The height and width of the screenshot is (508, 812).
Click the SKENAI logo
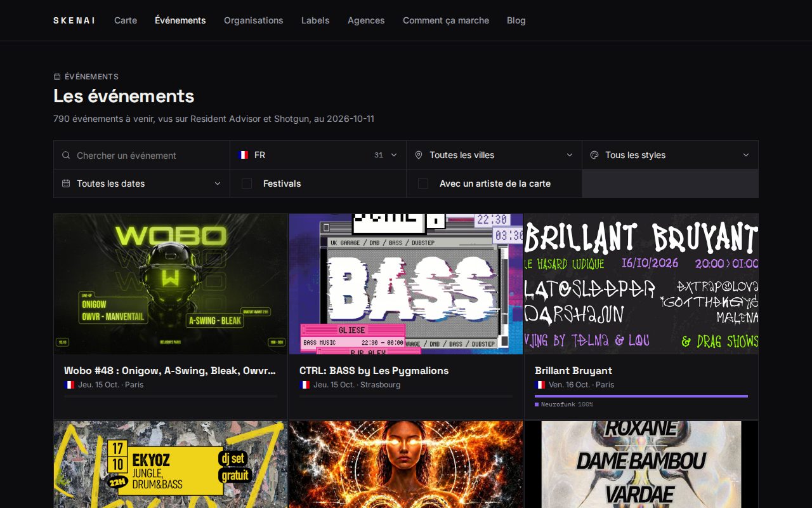click(x=74, y=20)
